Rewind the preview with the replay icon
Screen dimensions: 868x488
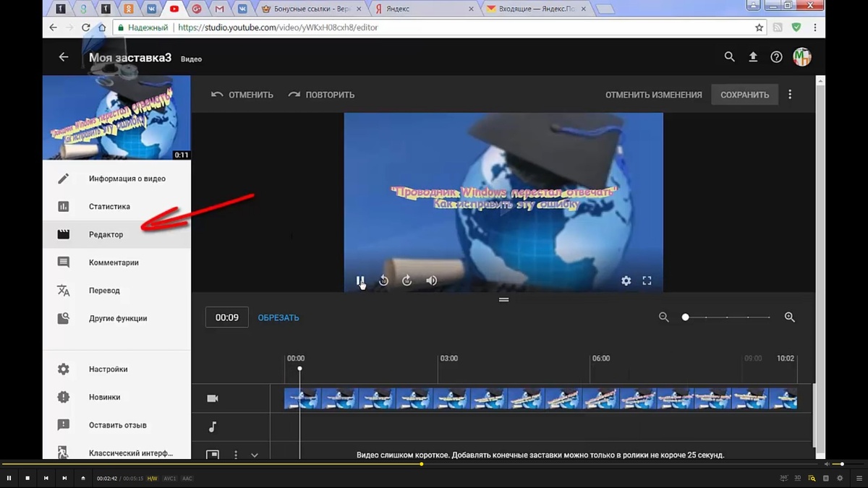point(384,281)
